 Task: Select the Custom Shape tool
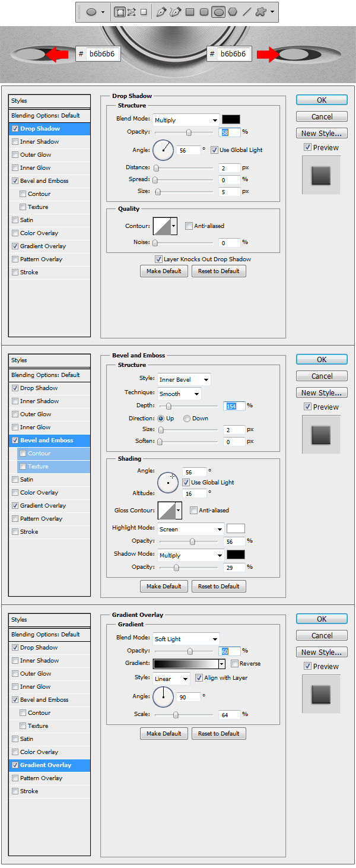click(260, 11)
